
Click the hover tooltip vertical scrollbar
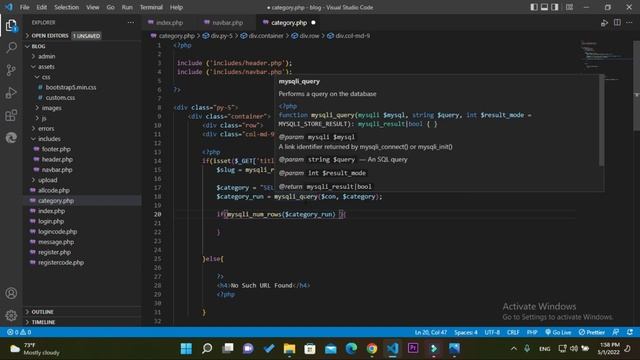tap(601, 121)
